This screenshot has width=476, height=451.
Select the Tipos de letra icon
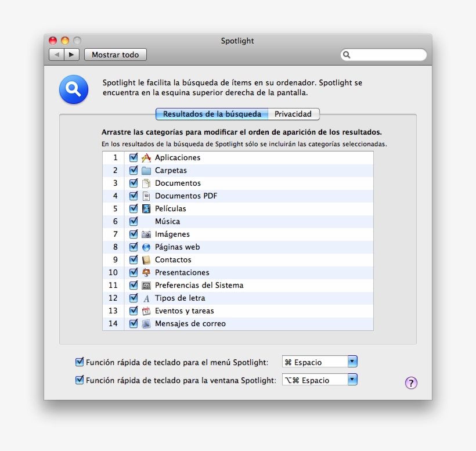(146, 298)
